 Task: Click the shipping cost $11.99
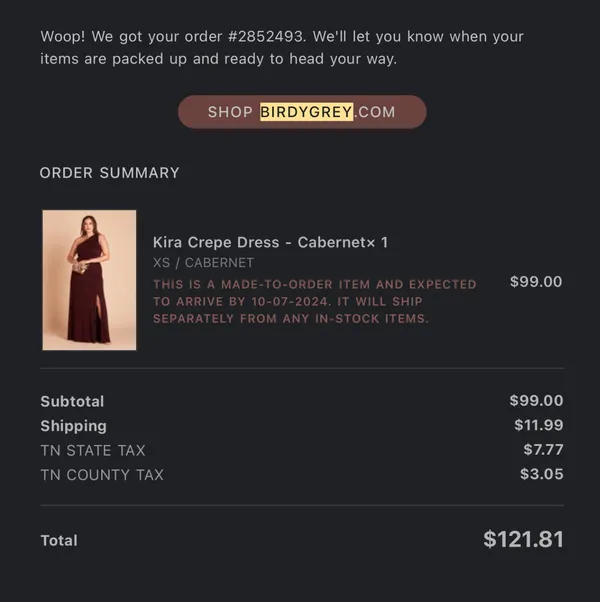pos(539,425)
